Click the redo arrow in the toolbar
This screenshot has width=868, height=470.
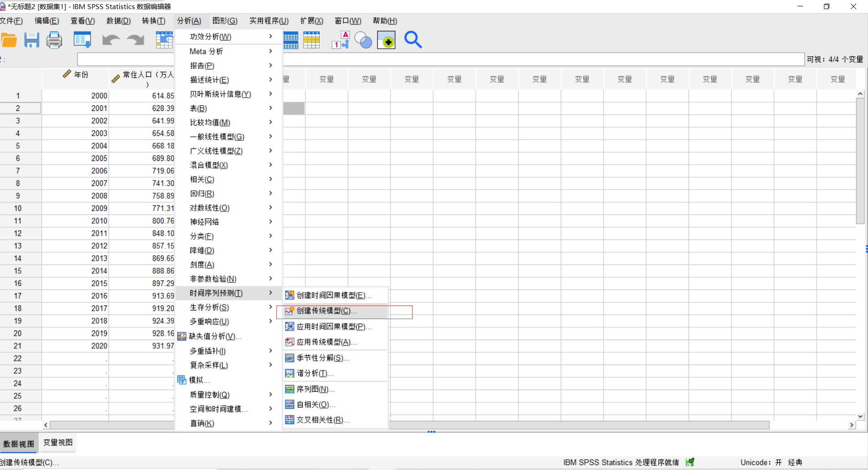135,40
